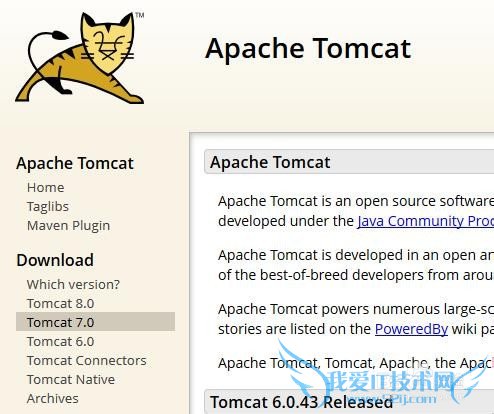Click the Apache Tomcat cat logo
Viewport: 494px width, 414px height.
coord(80,57)
